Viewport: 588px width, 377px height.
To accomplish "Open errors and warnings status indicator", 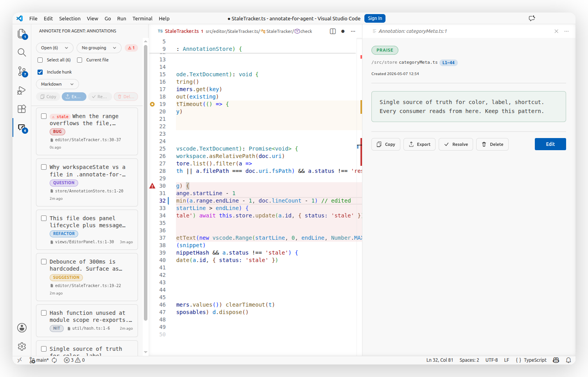I will coord(74,360).
